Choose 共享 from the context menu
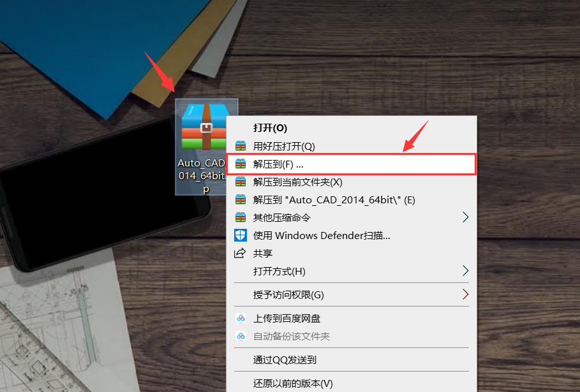Viewport: 580px width, 392px height. coord(352,253)
